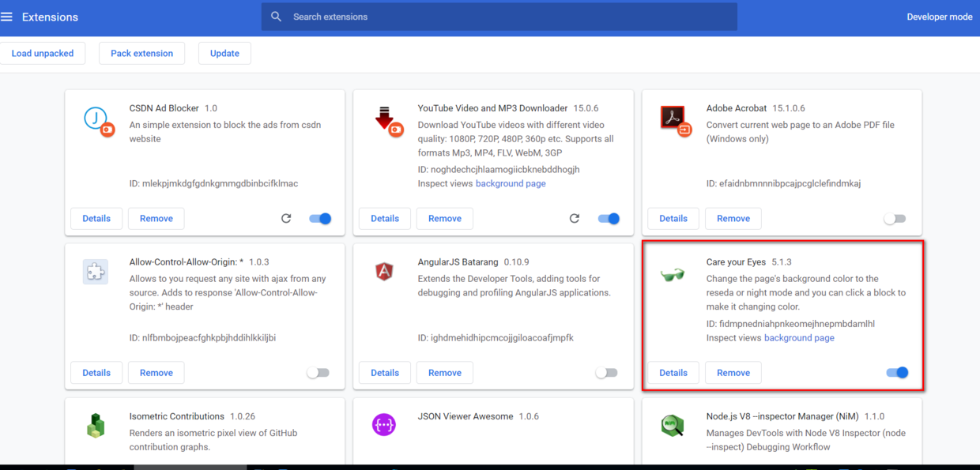Click the Care your Eyes glasses icon

(673, 274)
